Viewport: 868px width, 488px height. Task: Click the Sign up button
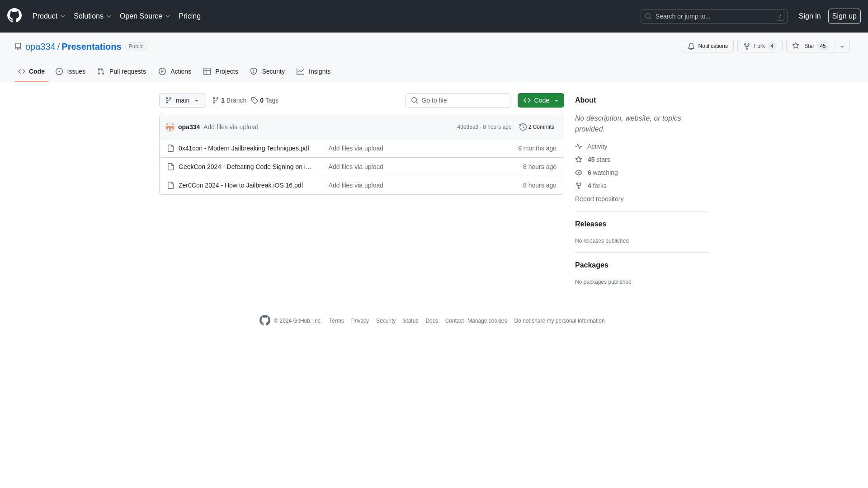[844, 16]
